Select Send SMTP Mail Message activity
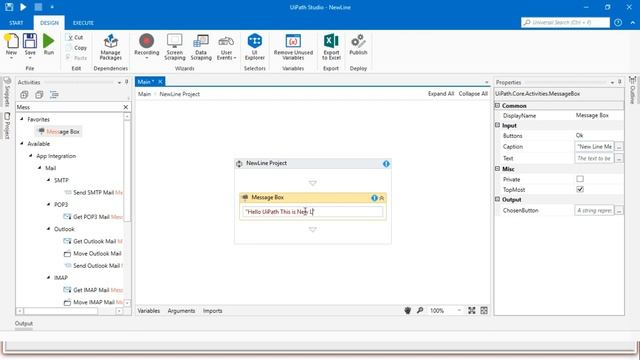 (93, 192)
